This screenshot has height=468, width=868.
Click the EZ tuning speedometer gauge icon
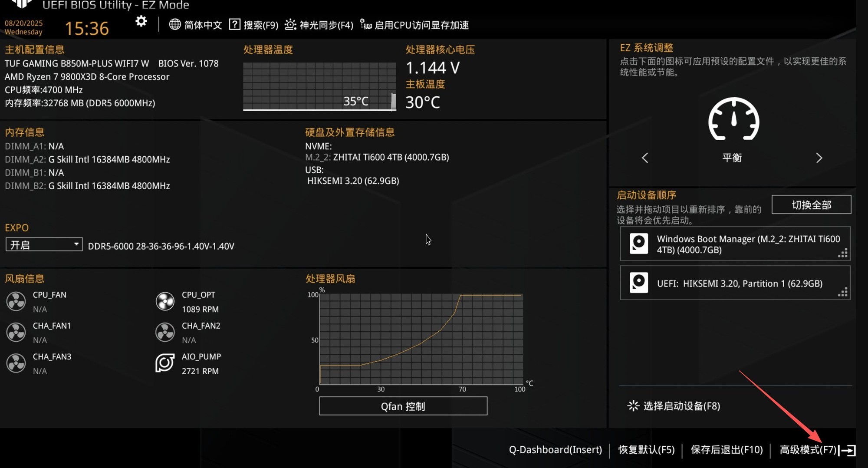733,119
